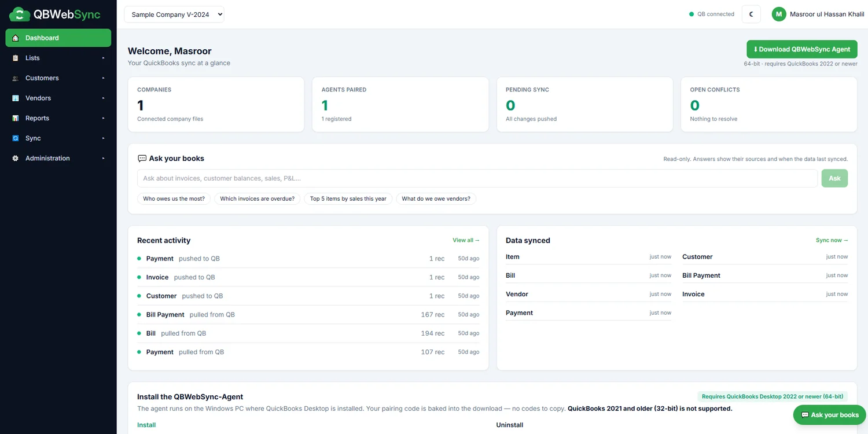
Task: Click the "194 rec" count in Recent activity
Action: [x=433, y=333]
